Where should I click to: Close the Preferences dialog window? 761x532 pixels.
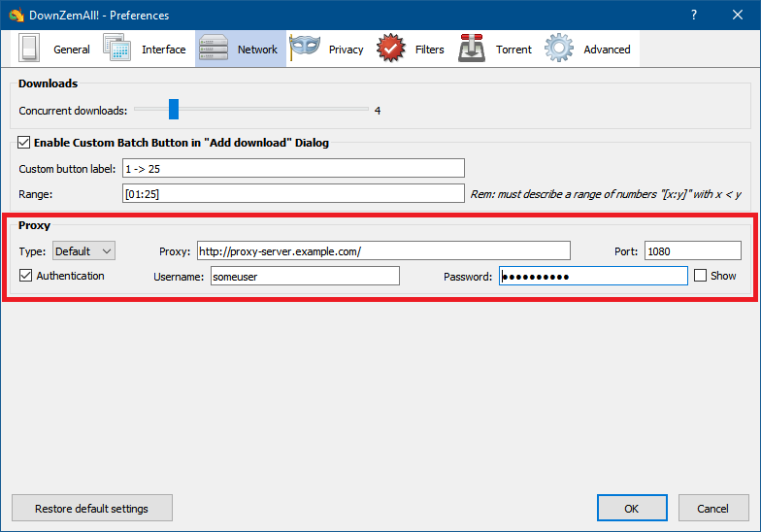coord(738,16)
